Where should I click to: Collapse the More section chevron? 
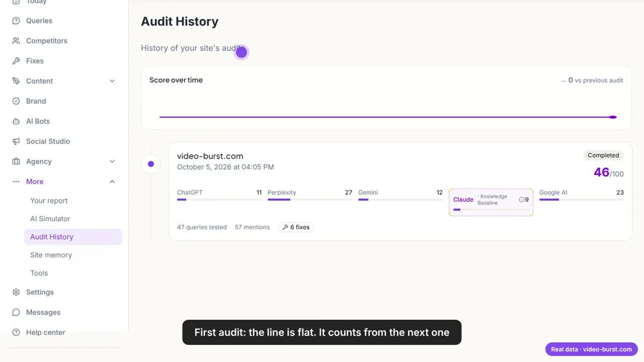point(112,182)
